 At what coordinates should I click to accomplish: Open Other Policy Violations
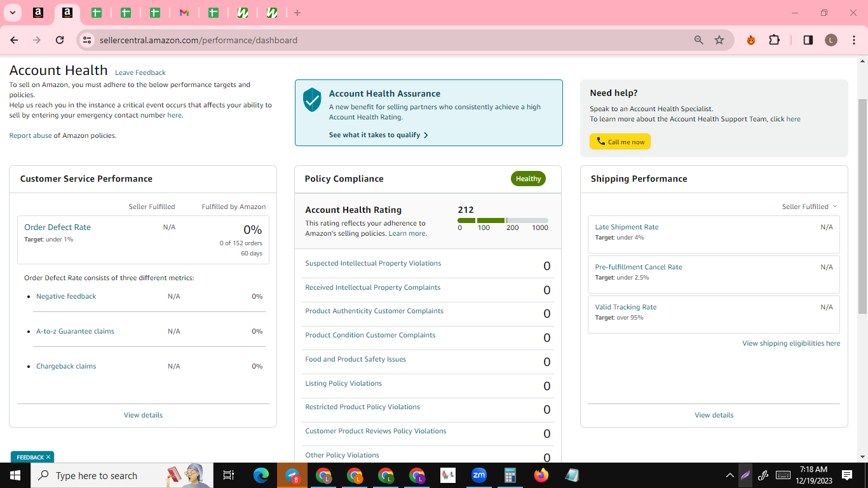342,455
